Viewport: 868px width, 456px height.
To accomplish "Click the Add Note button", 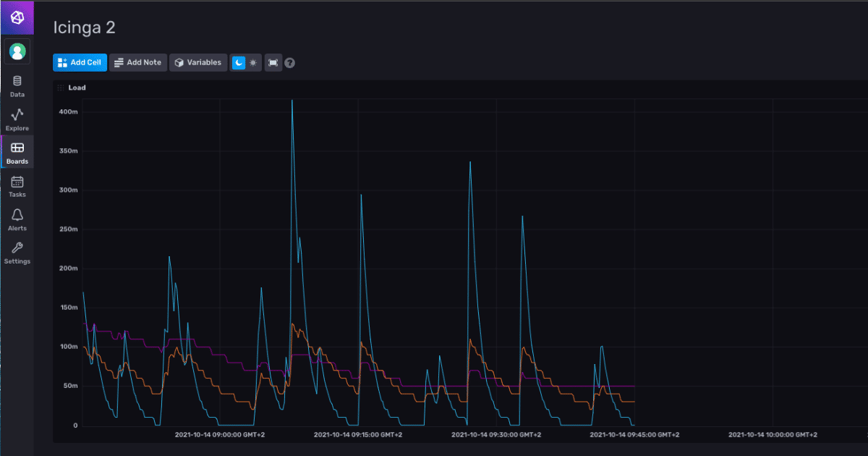I will (137, 62).
